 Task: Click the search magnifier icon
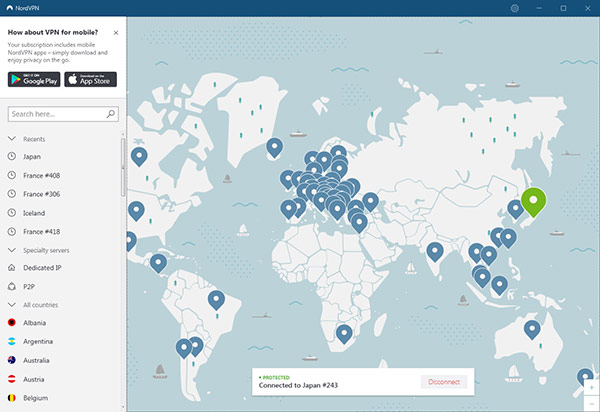click(111, 114)
